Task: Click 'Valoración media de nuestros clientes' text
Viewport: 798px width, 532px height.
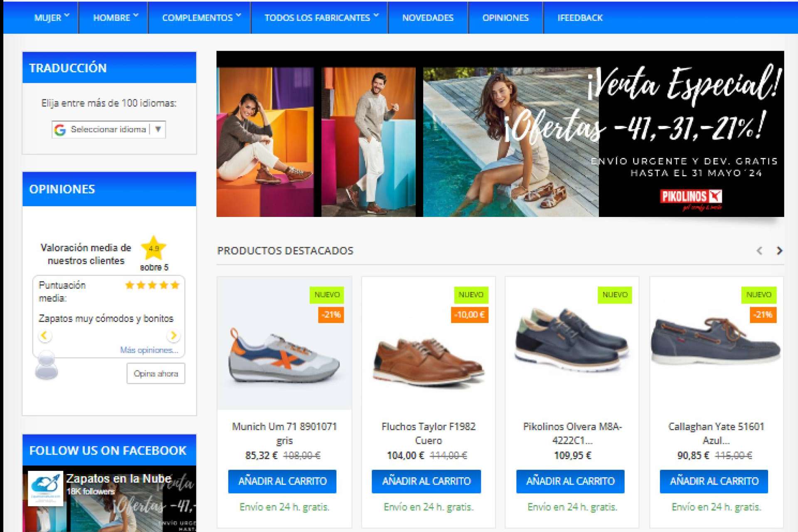Action: tap(86, 254)
